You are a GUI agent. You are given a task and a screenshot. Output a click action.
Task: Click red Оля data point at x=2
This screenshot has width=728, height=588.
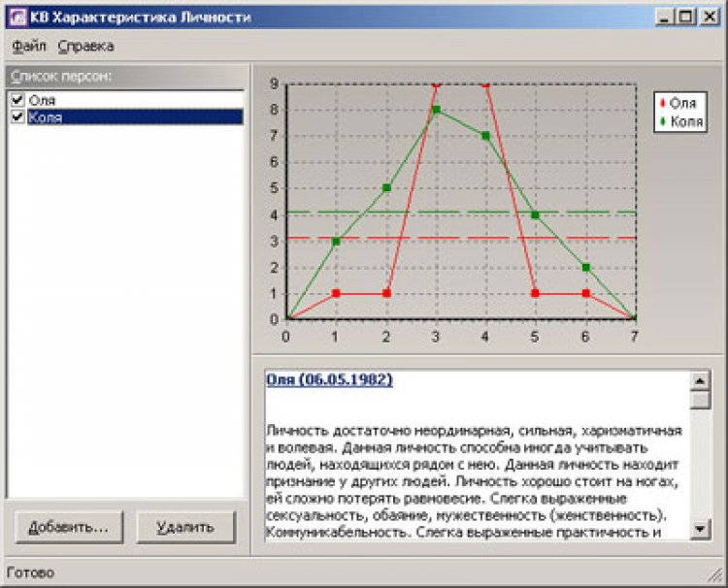tap(386, 293)
